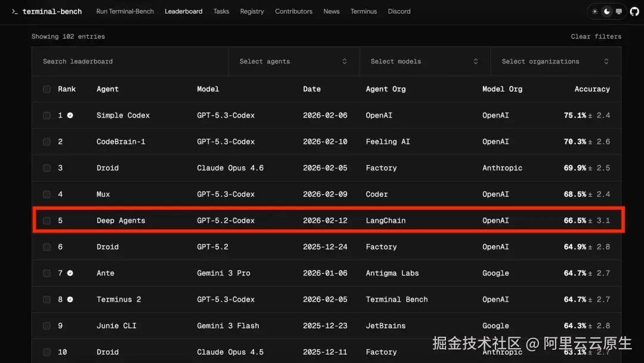Image resolution: width=644 pixels, height=363 pixels.
Task: Check the CodeBrain-1 row checkbox
Action: tap(47, 142)
